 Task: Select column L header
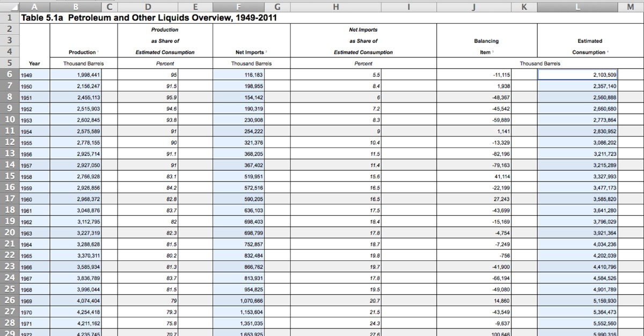coord(577,6)
